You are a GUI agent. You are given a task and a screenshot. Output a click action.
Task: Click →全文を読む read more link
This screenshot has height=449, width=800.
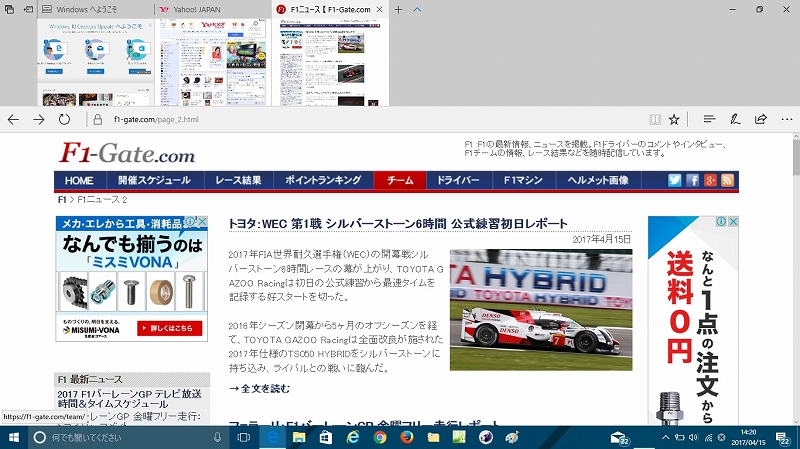(259, 389)
